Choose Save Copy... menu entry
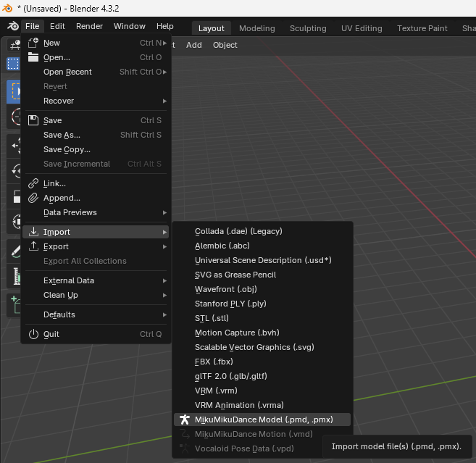This screenshot has height=463, width=476. coord(96,149)
